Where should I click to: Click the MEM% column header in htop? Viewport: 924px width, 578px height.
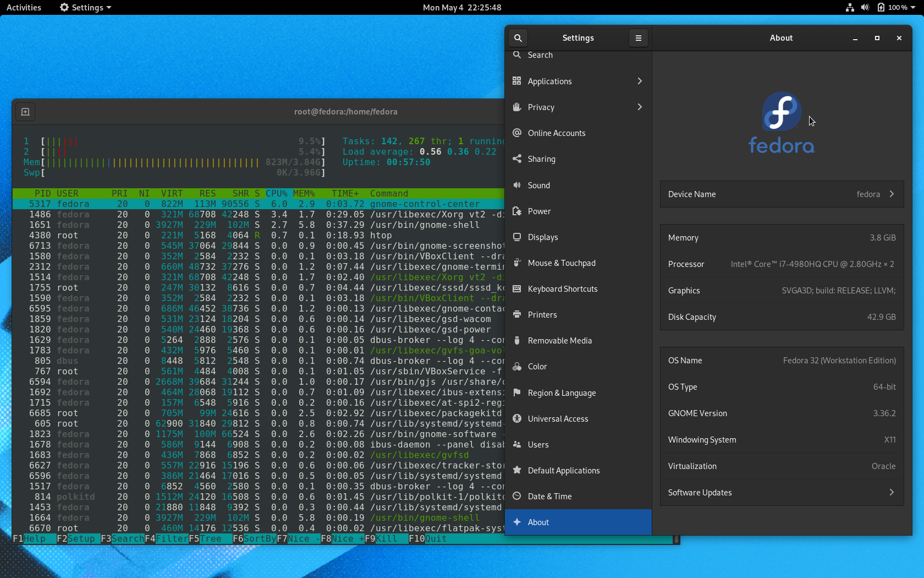pyautogui.click(x=304, y=193)
